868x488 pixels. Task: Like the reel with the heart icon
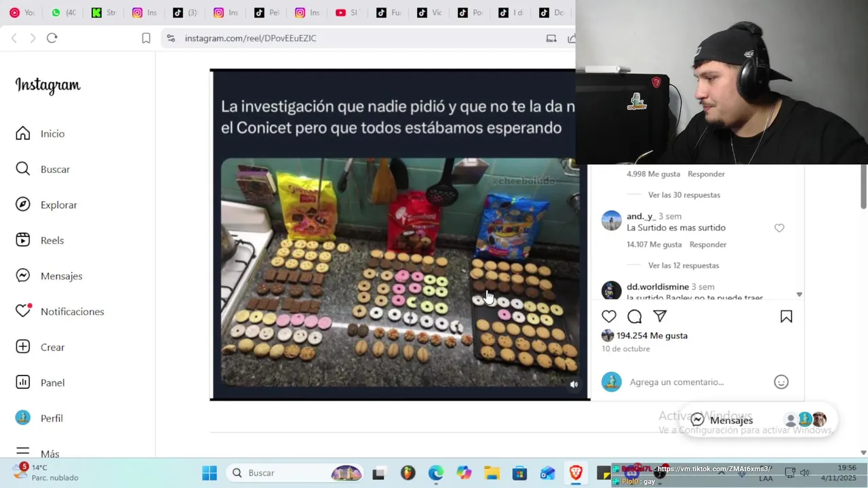coord(609,317)
